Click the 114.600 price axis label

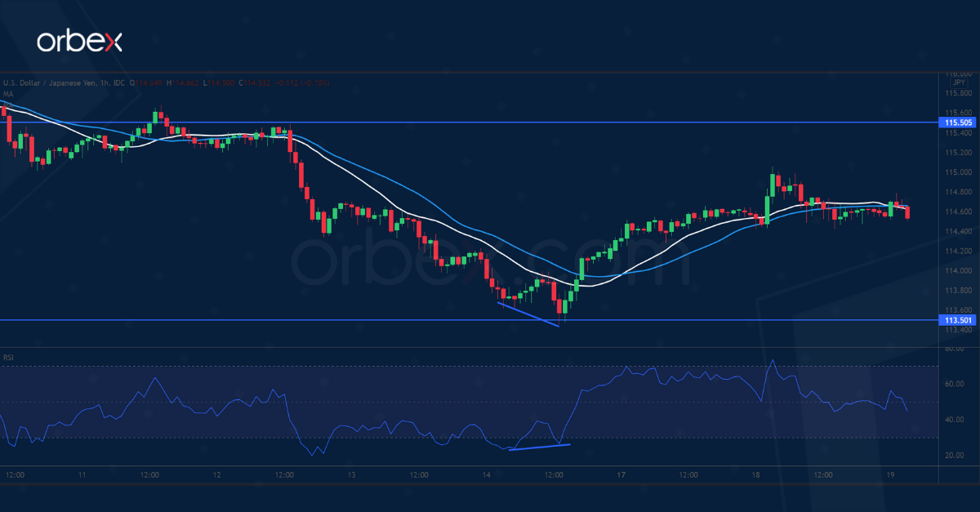pos(957,211)
